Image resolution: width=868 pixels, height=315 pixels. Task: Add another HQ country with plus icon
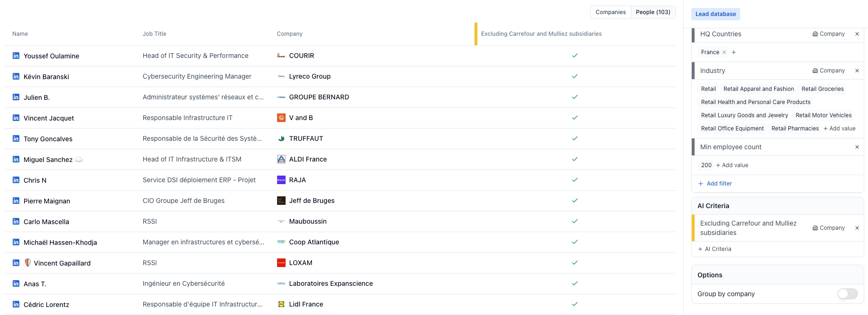coord(734,52)
